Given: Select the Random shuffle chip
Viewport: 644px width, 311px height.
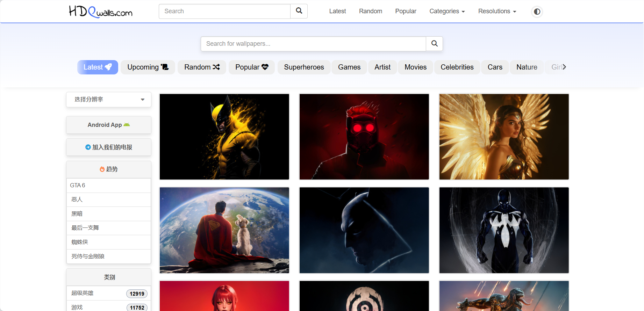Looking at the screenshot, I should (x=202, y=67).
